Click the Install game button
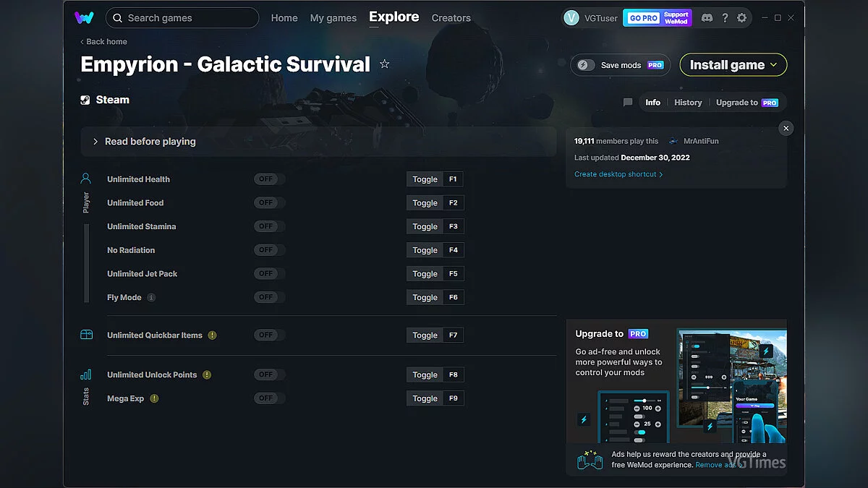Screen dimensions: 868x488 click(733, 65)
